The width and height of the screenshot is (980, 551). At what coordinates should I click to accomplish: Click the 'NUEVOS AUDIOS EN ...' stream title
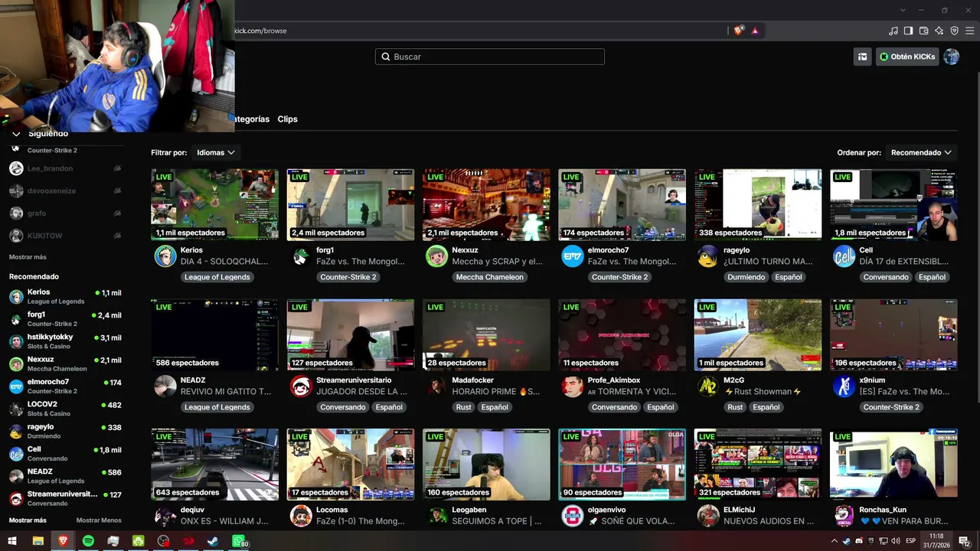pyautogui.click(x=769, y=521)
